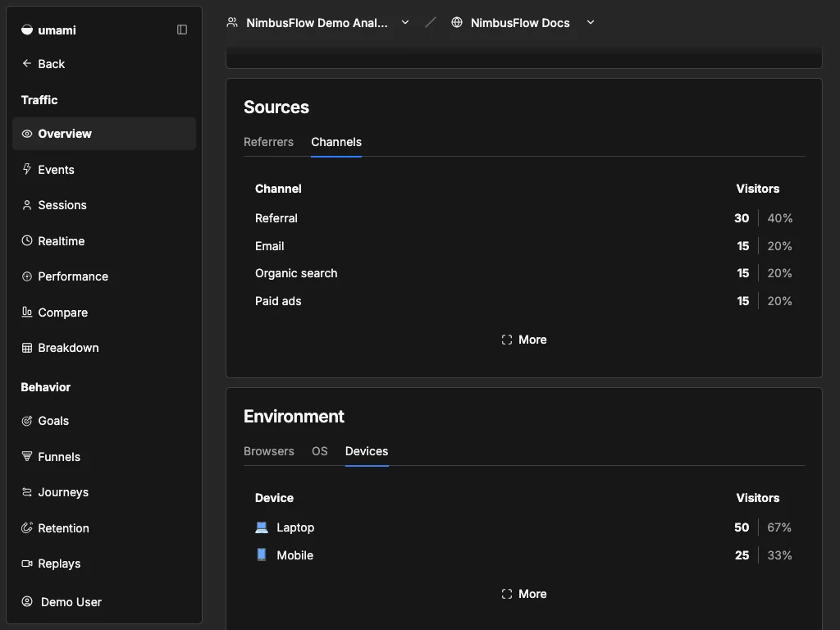Click the Replays camera icon
This screenshot has width=840, height=630.
pos(27,563)
